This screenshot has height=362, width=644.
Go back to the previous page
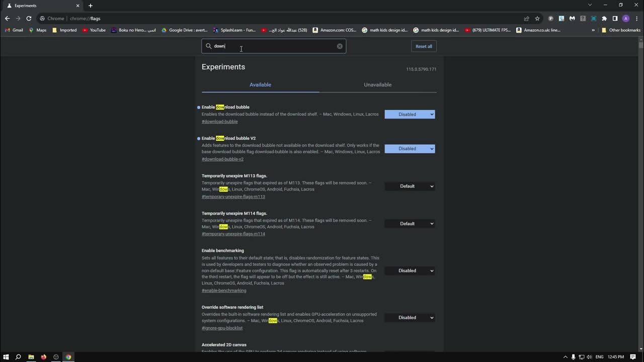(x=7, y=19)
